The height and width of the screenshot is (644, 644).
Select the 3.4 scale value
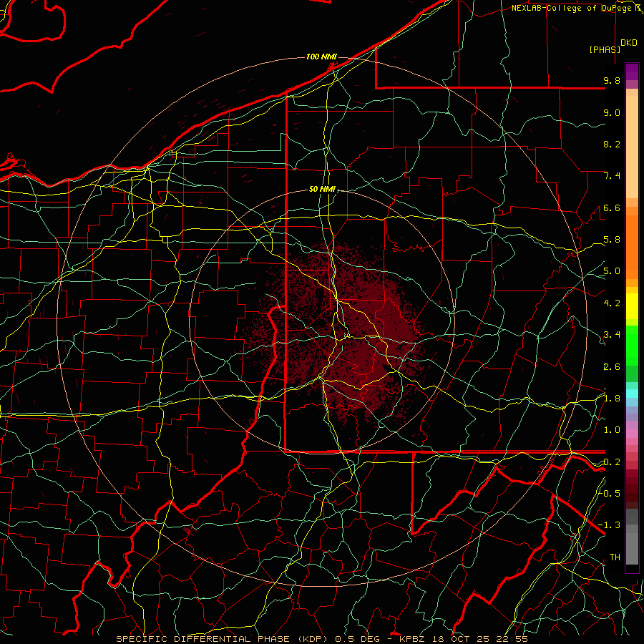(x=612, y=335)
